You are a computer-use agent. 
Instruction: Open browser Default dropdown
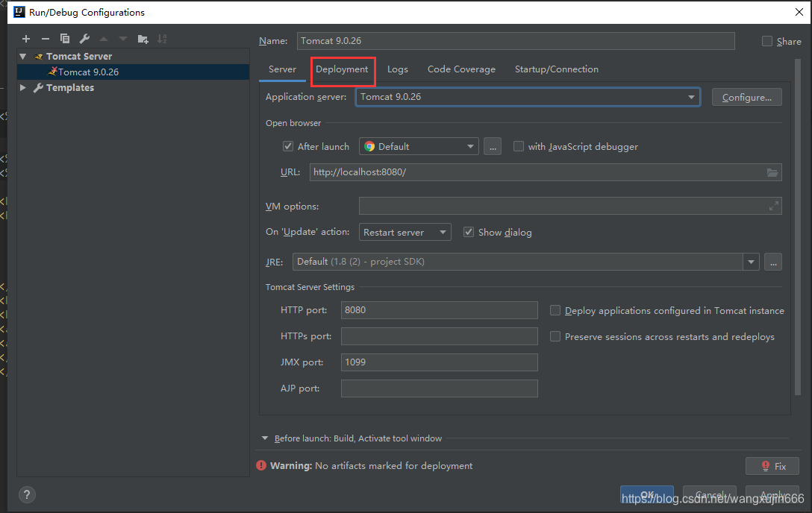(x=419, y=146)
